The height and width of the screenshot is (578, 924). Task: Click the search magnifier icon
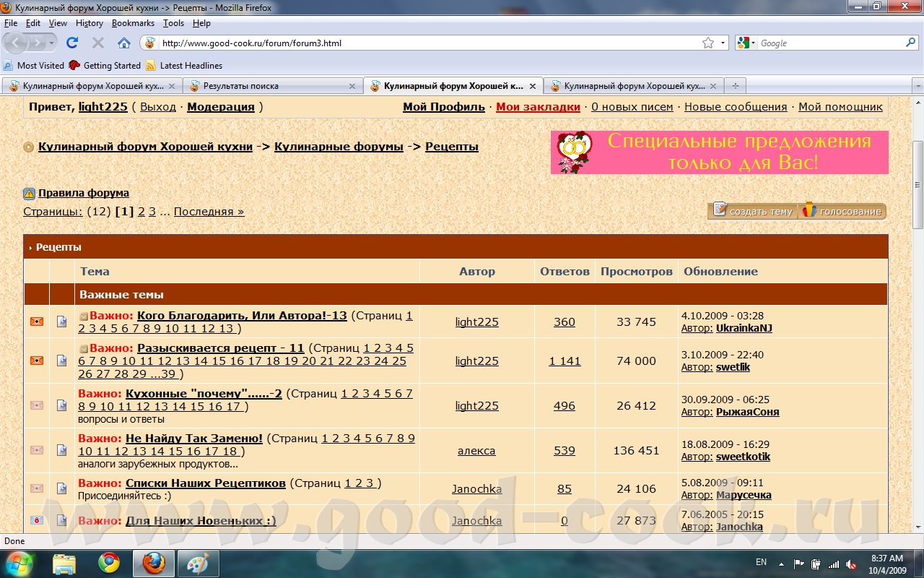click(x=910, y=43)
